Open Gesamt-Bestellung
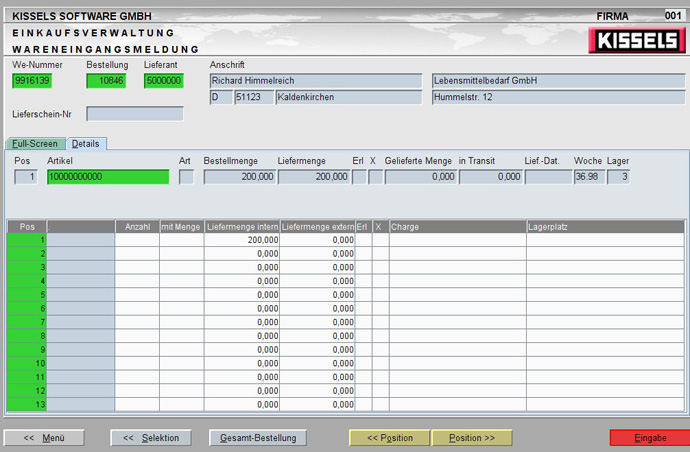This screenshot has height=452, width=690. tap(258, 438)
